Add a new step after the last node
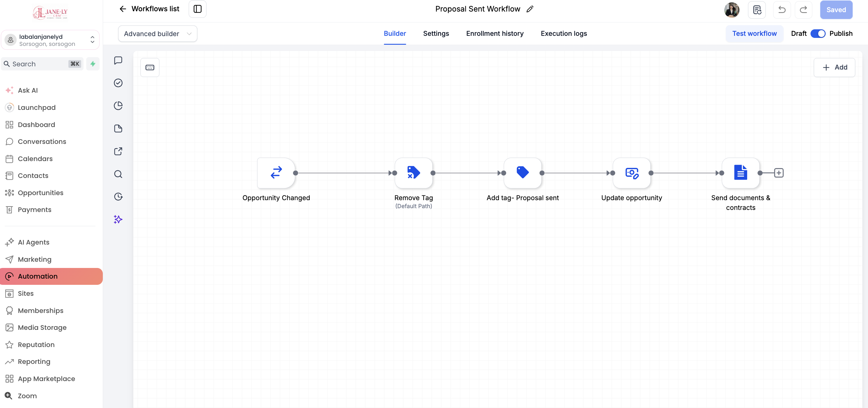 (x=778, y=173)
